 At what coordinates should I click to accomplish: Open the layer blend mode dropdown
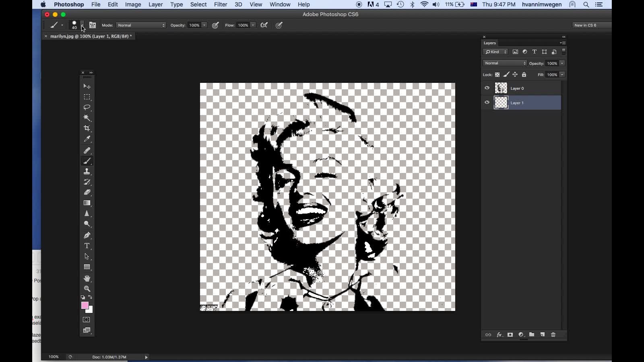tap(505, 63)
